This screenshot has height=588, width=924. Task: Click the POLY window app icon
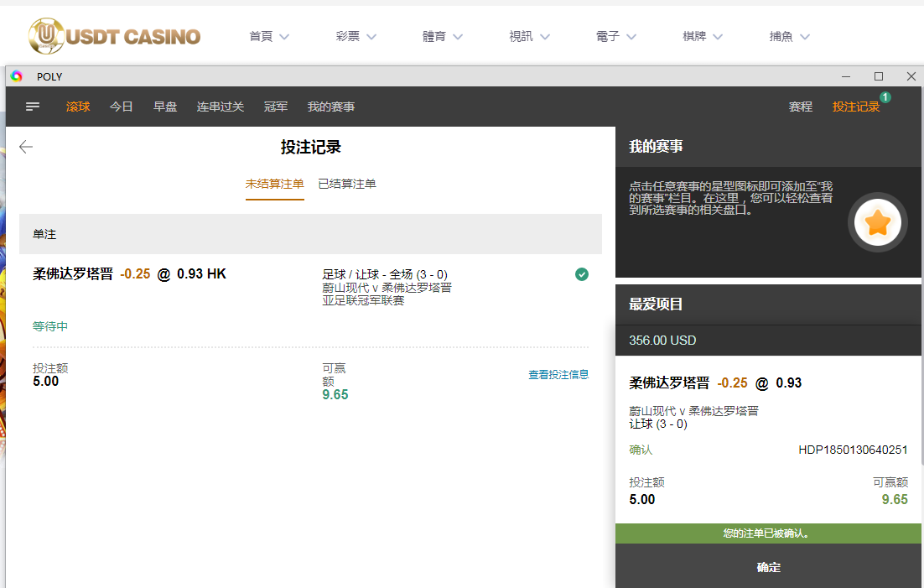tap(17, 76)
